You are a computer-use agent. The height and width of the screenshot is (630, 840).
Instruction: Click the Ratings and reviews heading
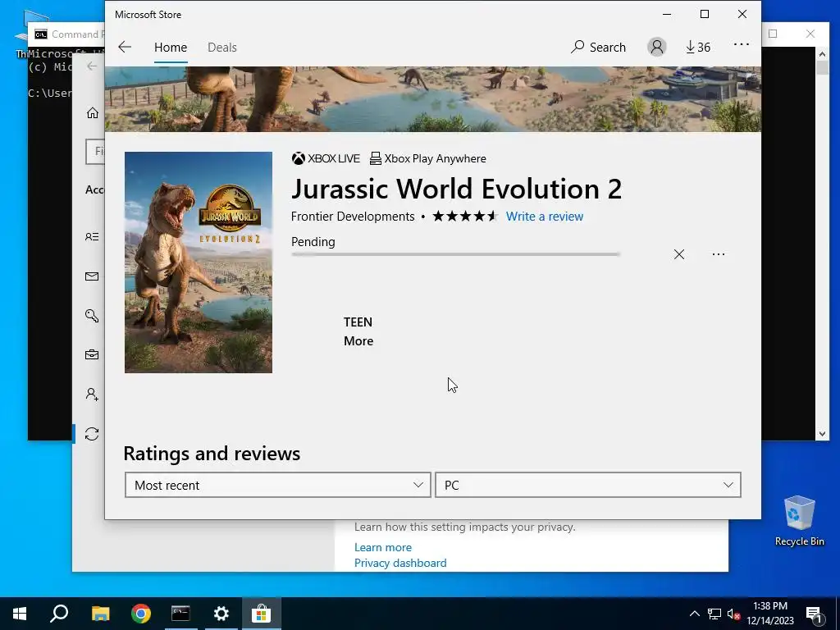[x=212, y=454]
